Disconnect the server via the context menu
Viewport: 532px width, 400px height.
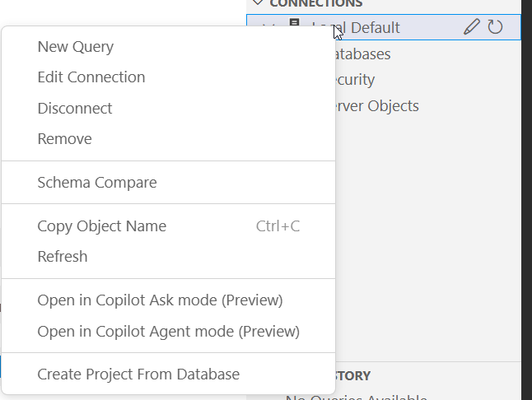(x=75, y=109)
